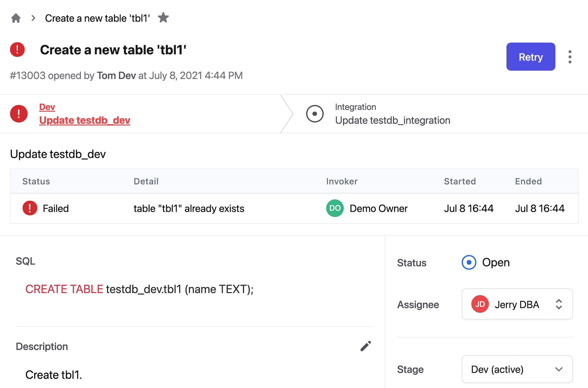The height and width of the screenshot is (388, 588).
Task: Select the Dev stage link
Action: 47,107
